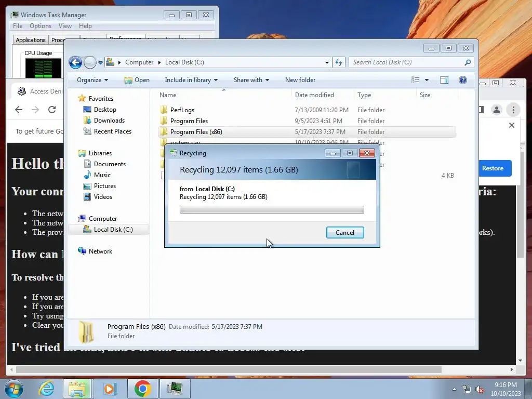Refresh the Local Disk (C:) folder view

[x=339, y=62]
